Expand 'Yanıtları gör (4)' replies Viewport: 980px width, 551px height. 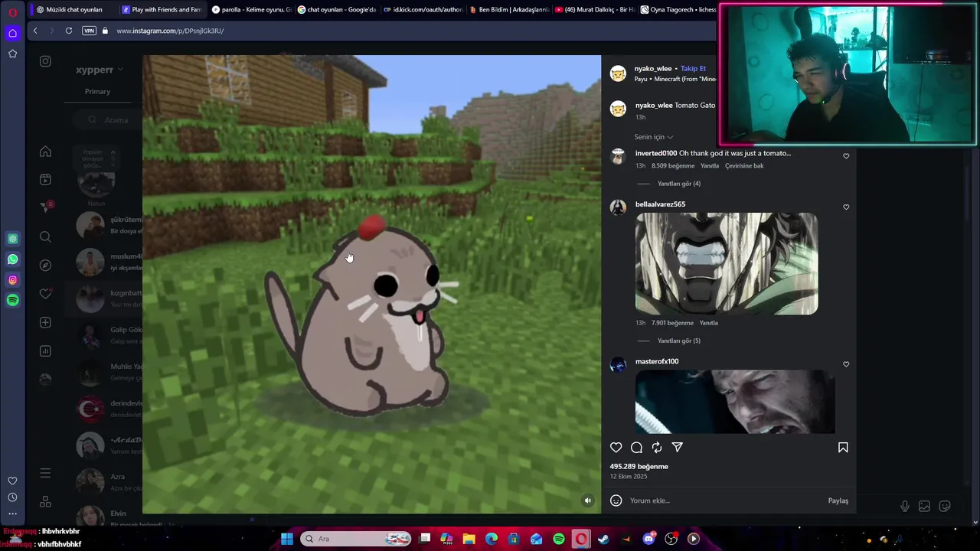click(x=679, y=184)
